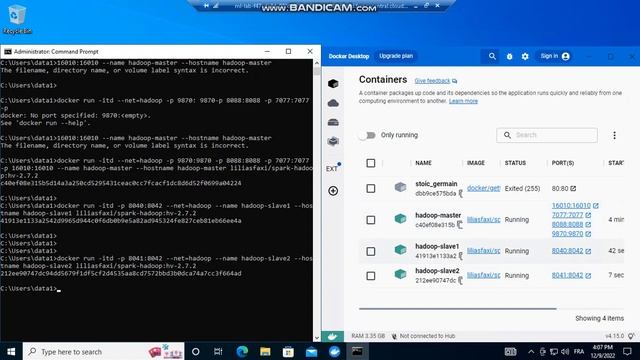Click hadoop-slave2 container cube icon
Screen dimensions: 640x360
pos(400,274)
